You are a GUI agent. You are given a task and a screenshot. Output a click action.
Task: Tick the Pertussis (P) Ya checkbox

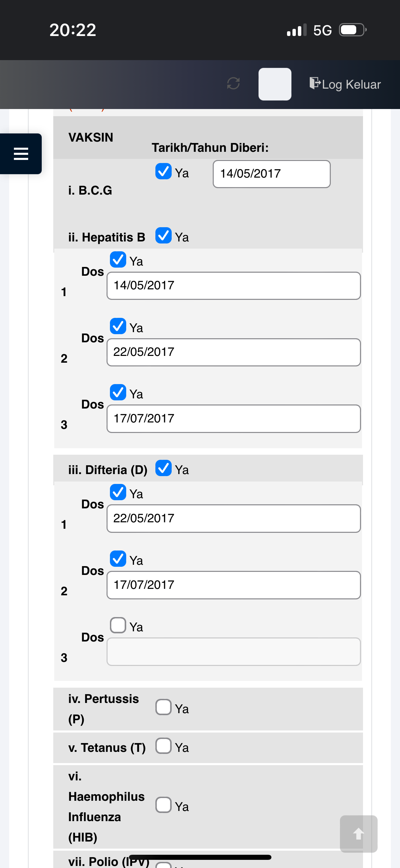pos(164,707)
